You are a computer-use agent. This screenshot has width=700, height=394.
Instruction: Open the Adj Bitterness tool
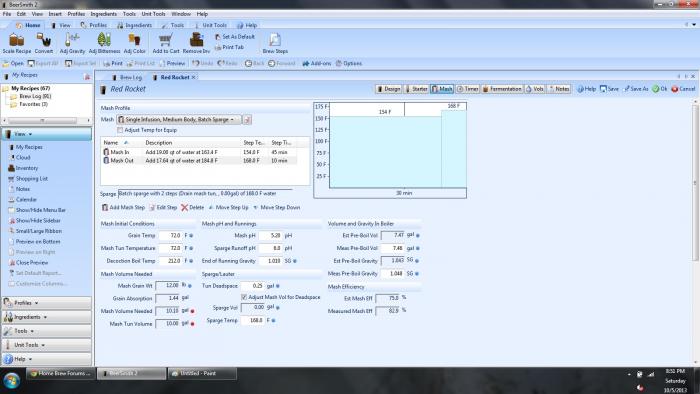[x=104, y=43]
